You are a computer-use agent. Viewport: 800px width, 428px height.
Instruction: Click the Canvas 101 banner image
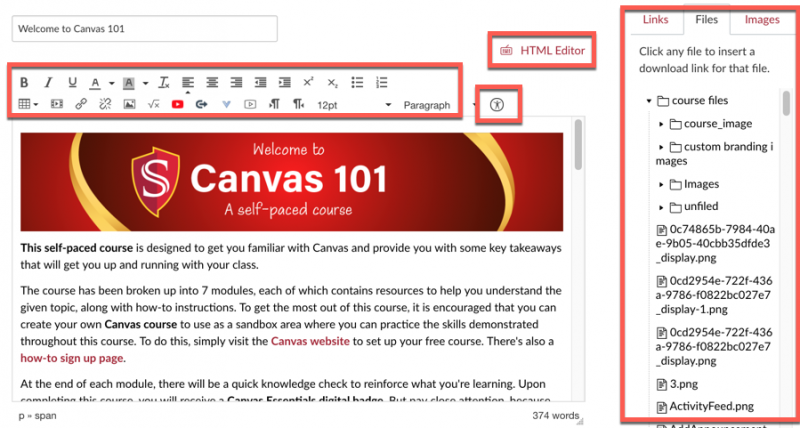[292, 182]
